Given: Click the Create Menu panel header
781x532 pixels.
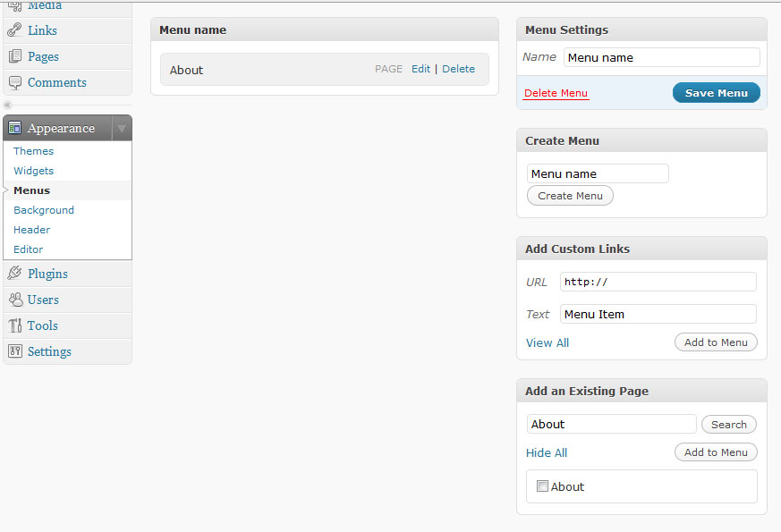Looking at the screenshot, I should [641, 141].
